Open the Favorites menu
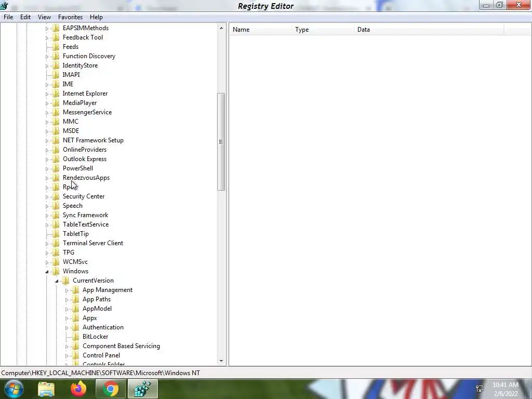The image size is (532, 399). tap(70, 17)
